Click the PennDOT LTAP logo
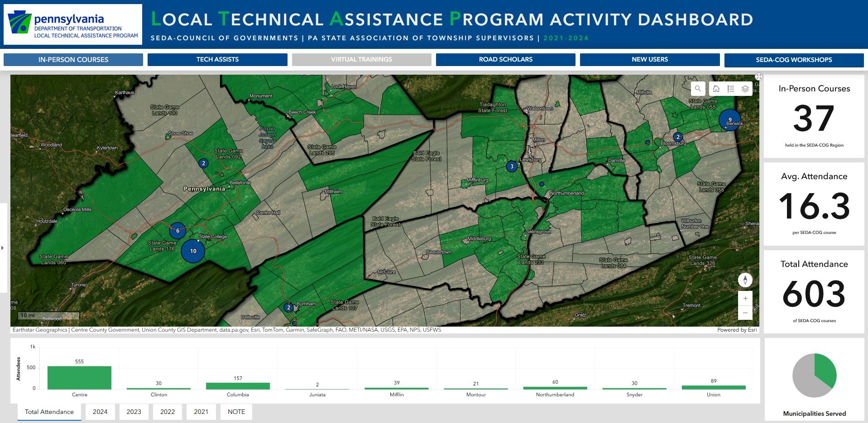Screen dimensions: 868x423 click(73, 24)
